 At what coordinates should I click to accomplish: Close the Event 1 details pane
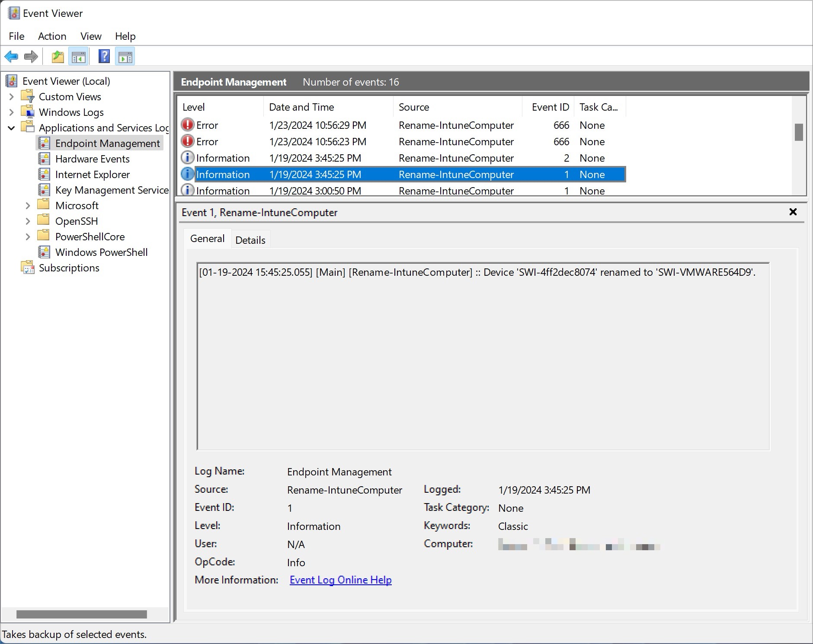click(793, 212)
